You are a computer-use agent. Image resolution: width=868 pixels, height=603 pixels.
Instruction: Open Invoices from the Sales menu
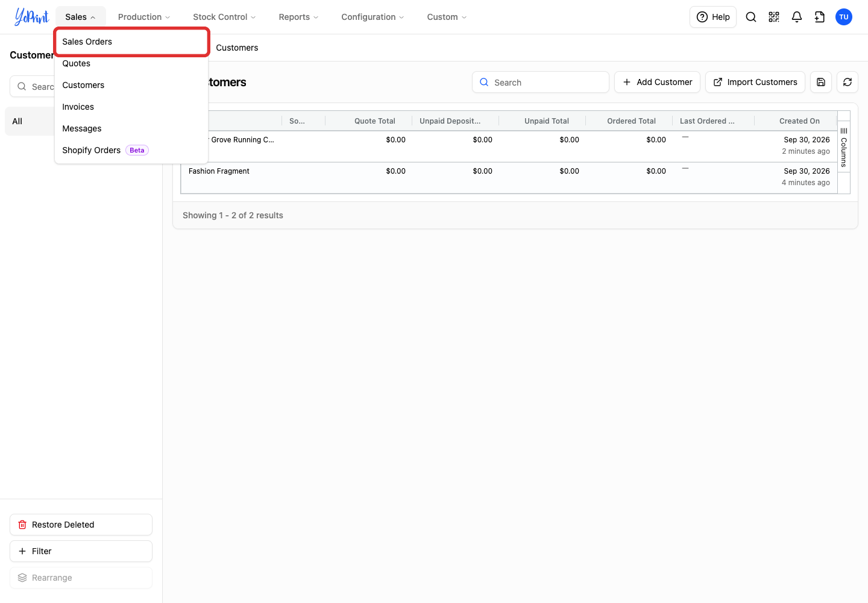(131, 107)
